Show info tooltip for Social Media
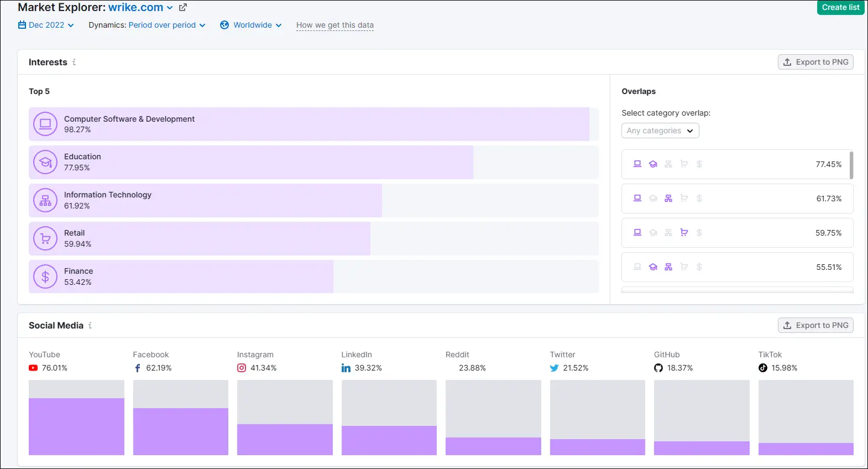868x469 pixels. [90, 326]
